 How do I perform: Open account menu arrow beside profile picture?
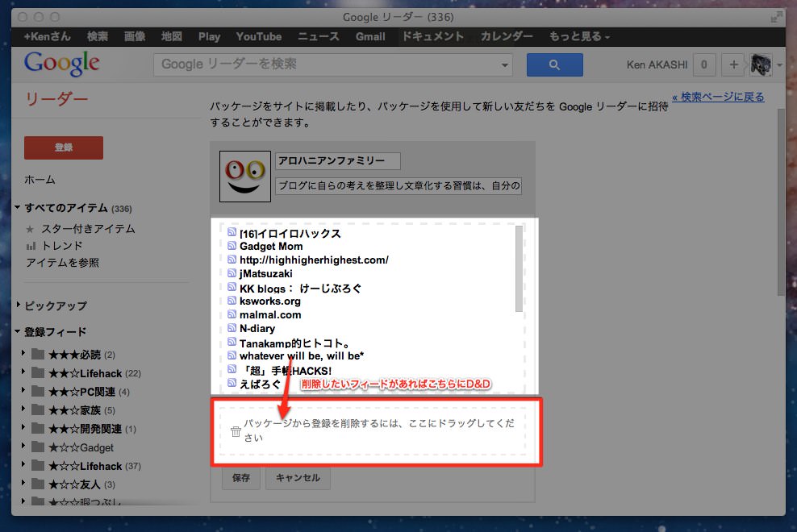[x=780, y=65]
